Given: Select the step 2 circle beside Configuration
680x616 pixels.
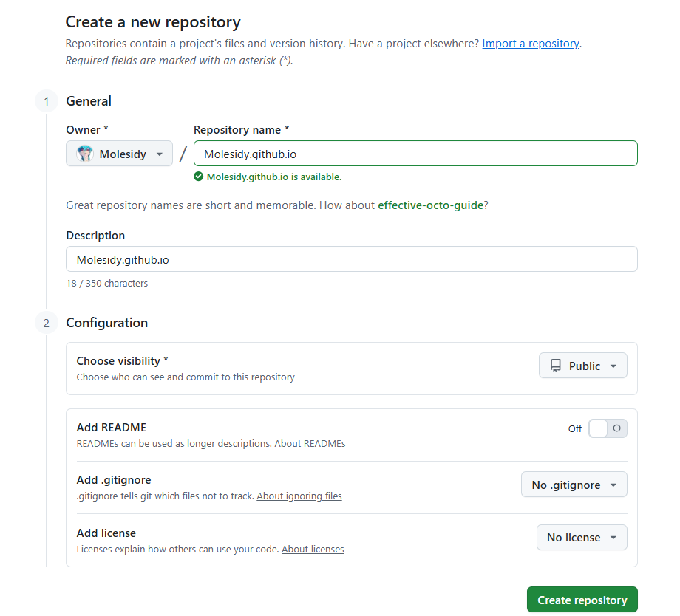Looking at the screenshot, I should pos(46,323).
